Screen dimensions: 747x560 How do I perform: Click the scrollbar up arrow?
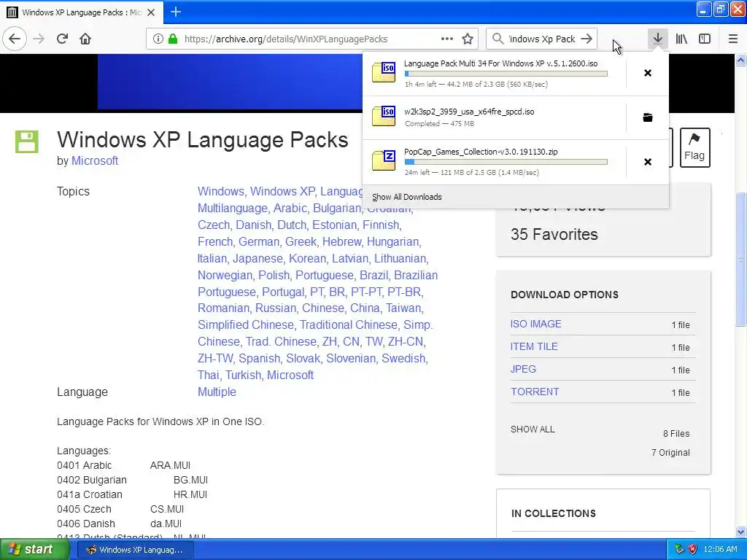point(740,60)
